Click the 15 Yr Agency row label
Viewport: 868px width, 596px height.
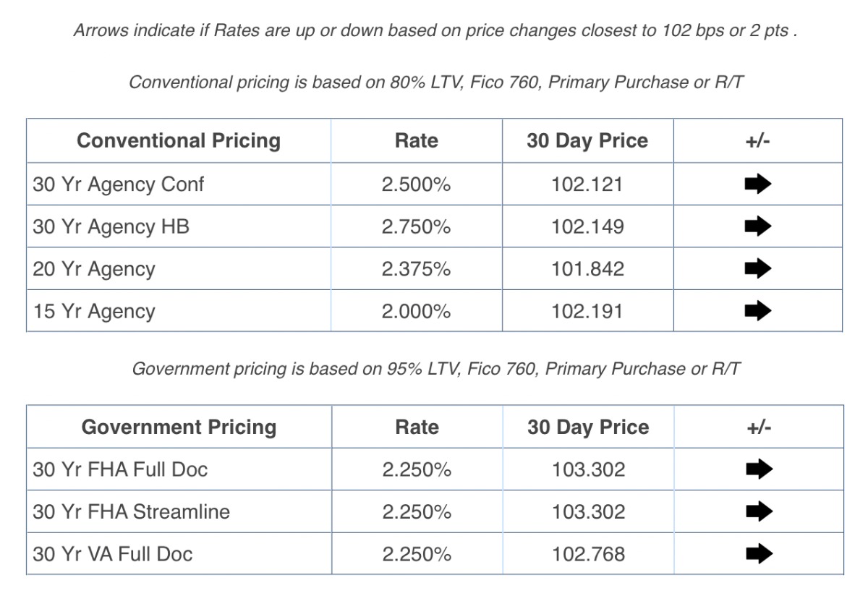(94, 312)
